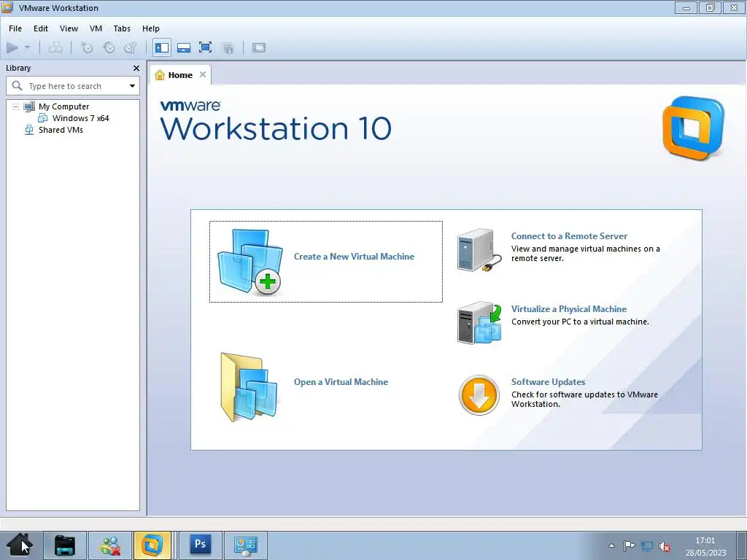Click the console view toolbar icon

[259, 47]
